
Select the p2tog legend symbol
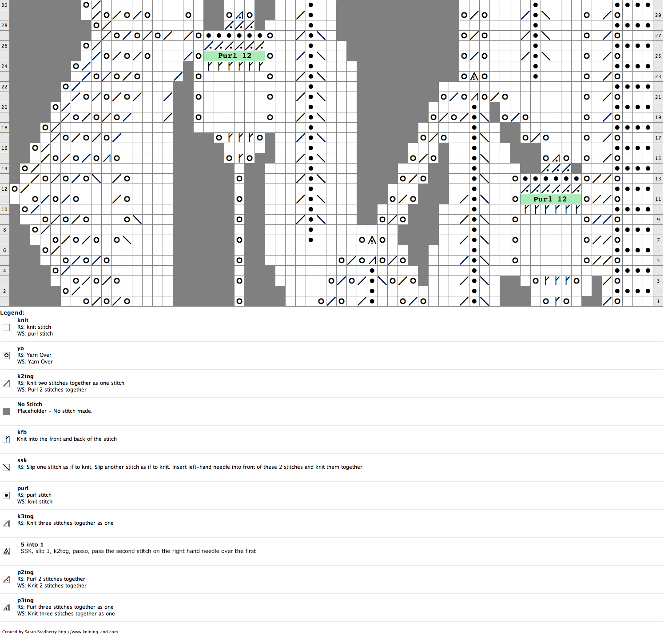6,579
